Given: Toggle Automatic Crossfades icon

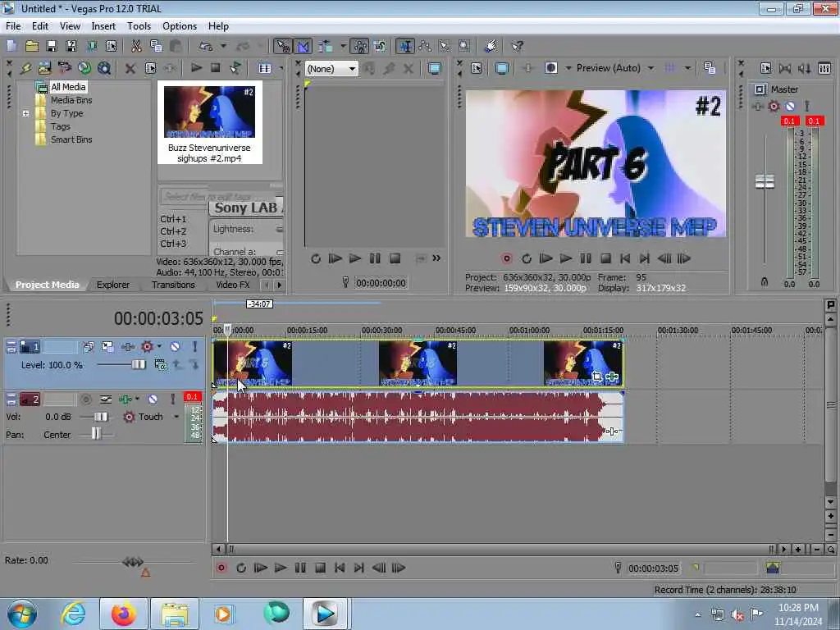Looking at the screenshot, I should click(x=303, y=46).
